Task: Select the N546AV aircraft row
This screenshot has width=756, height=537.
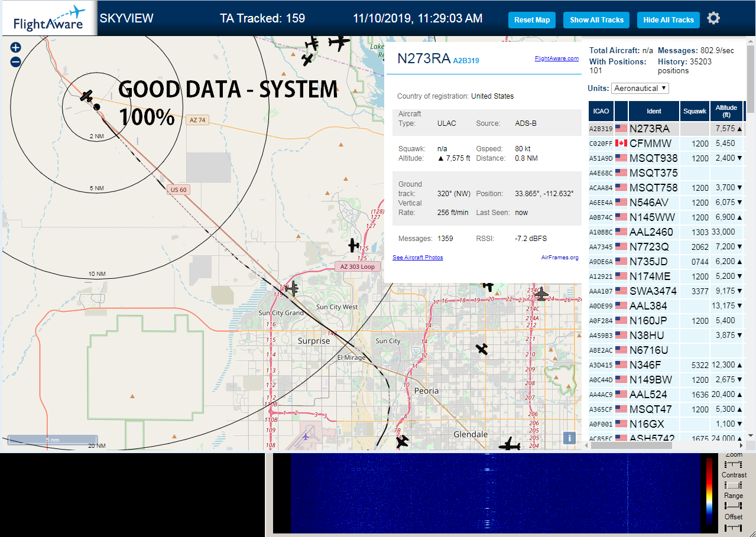Action: coord(666,203)
